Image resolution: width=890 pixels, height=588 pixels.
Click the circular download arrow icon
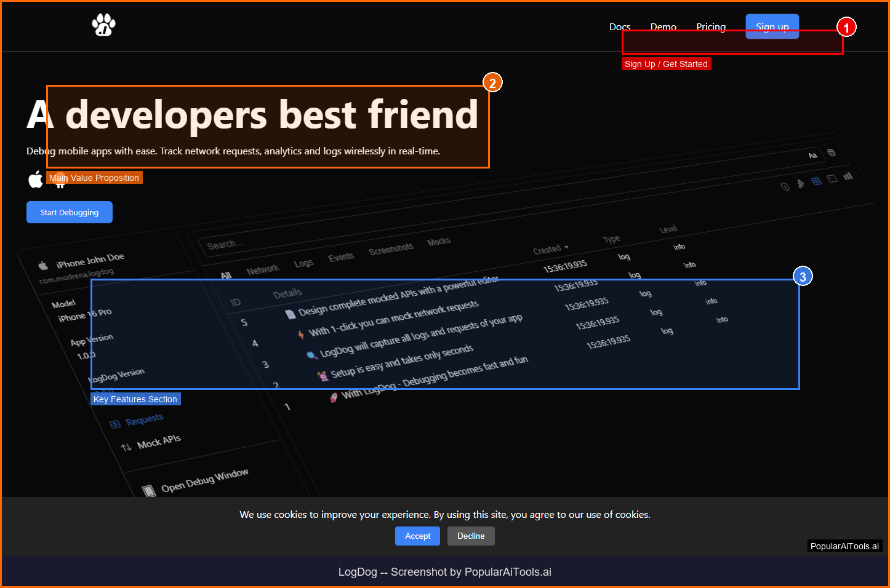(785, 187)
